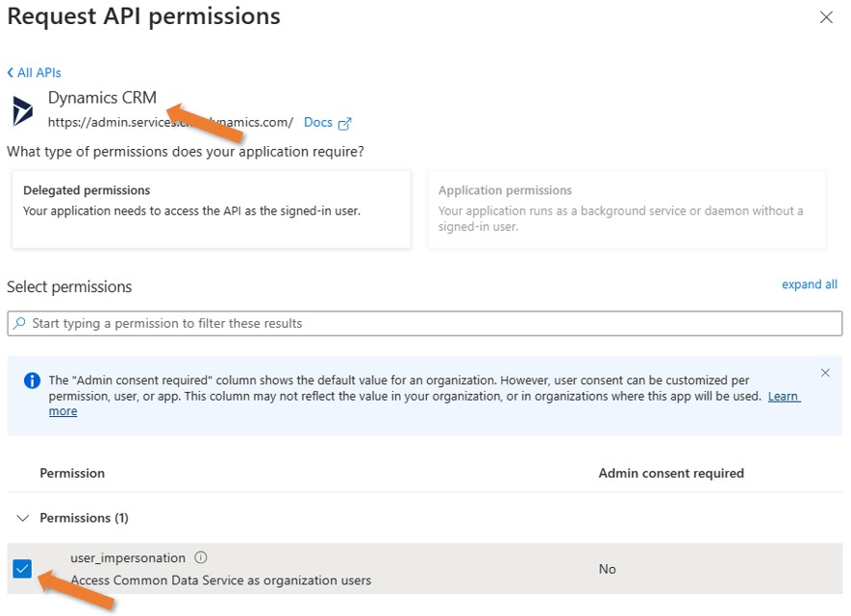Viewport: 851px width, 616px height.
Task: Click the Admin consent required column header
Action: coord(670,473)
